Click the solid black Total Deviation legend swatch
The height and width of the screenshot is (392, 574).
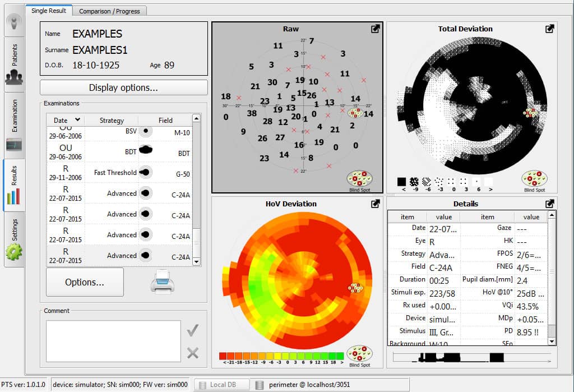tap(401, 182)
